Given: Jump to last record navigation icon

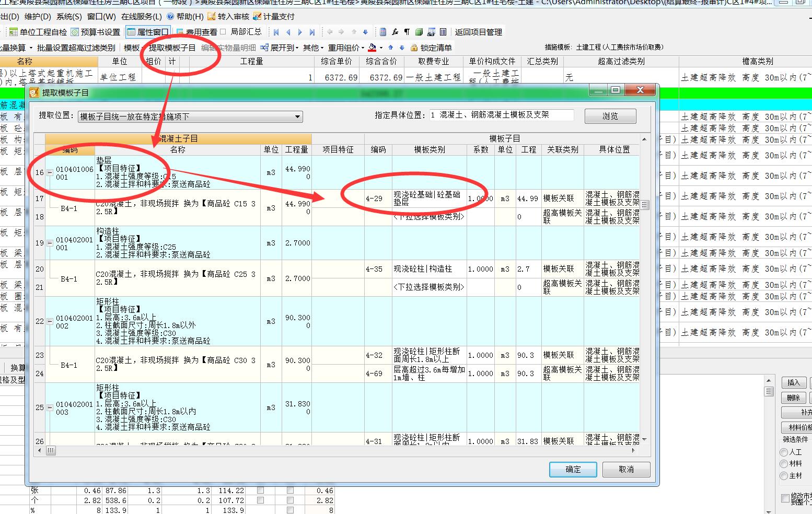Looking at the screenshot, I should (312, 32).
